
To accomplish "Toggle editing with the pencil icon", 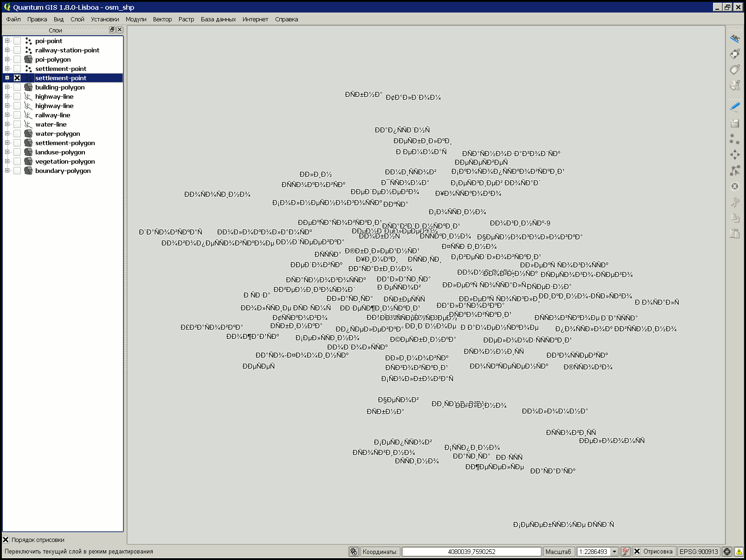I will coord(735,107).
